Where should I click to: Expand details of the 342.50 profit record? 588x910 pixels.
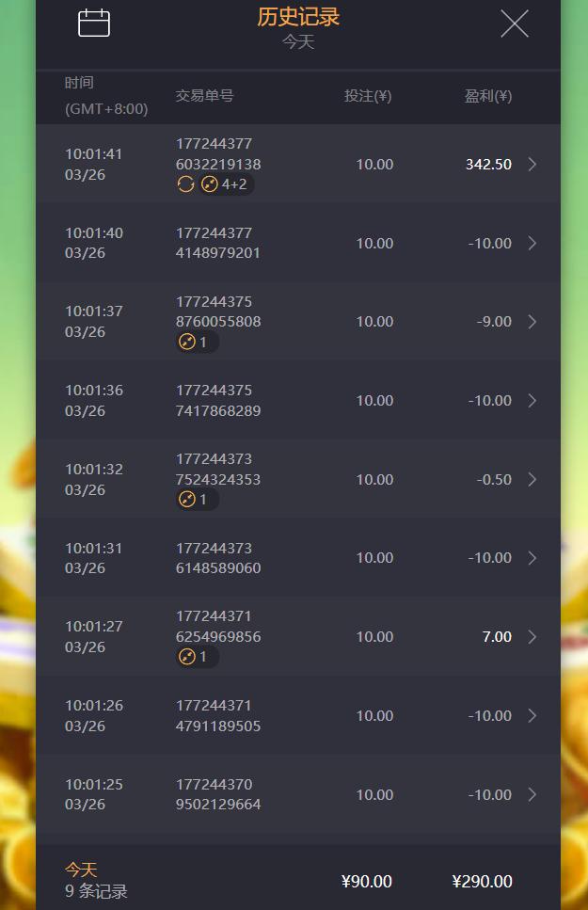tap(532, 165)
